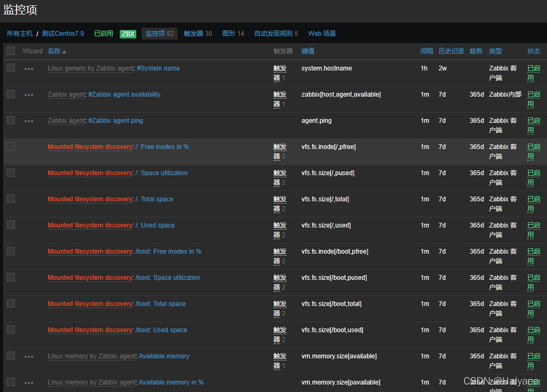Open wizard menu for Available memory in % row
The height and width of the screenshot is (392, 547).
coord(29,382)
